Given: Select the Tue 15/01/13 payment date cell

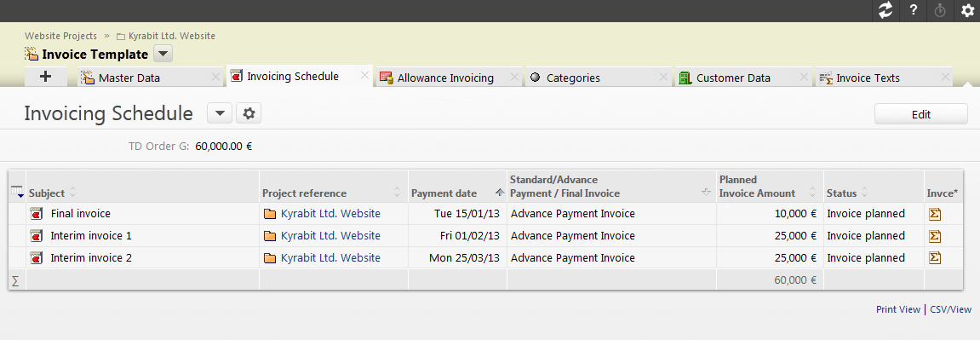Looking at the screenshot, I should 457,214.
